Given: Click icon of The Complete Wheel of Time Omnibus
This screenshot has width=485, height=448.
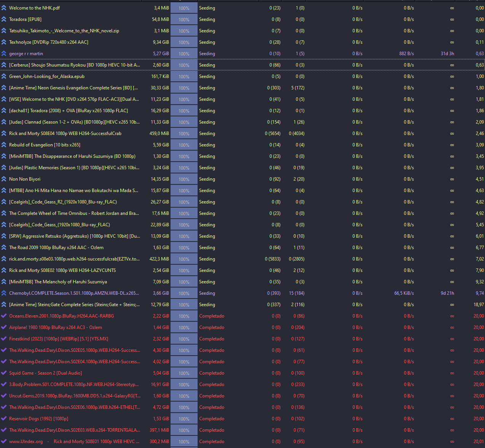Looking at the screenshot, I should (x=4, y=213).
